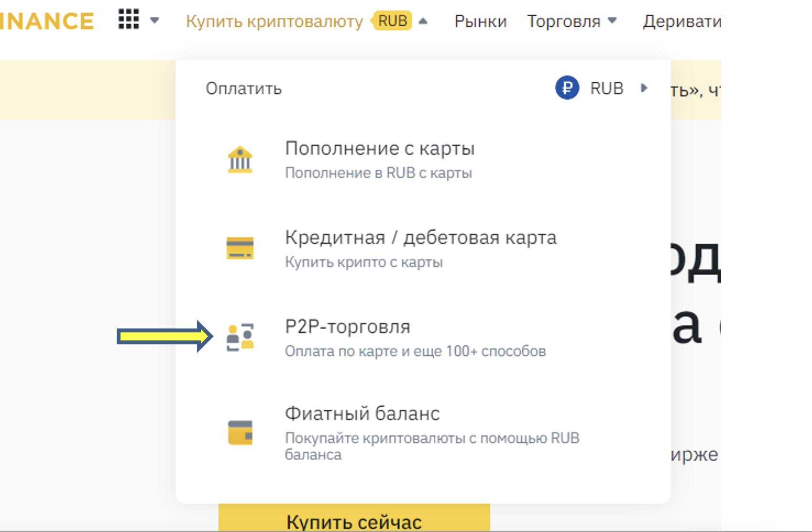The width and height of the screenshot is (812, 532).
Task: Open 'P2P-торговля' option
Action: [x=348, y=327]
